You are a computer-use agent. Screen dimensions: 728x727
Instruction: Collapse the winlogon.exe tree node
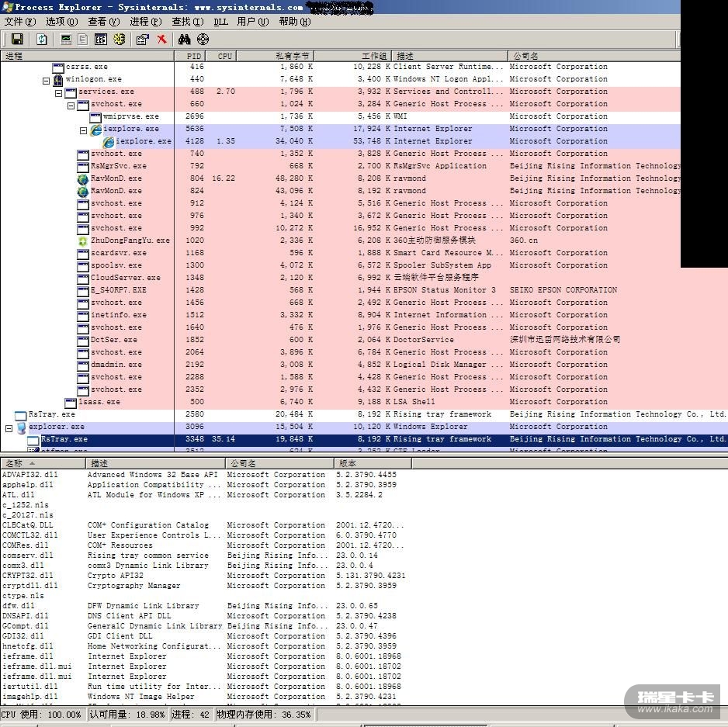pos(46,81)
